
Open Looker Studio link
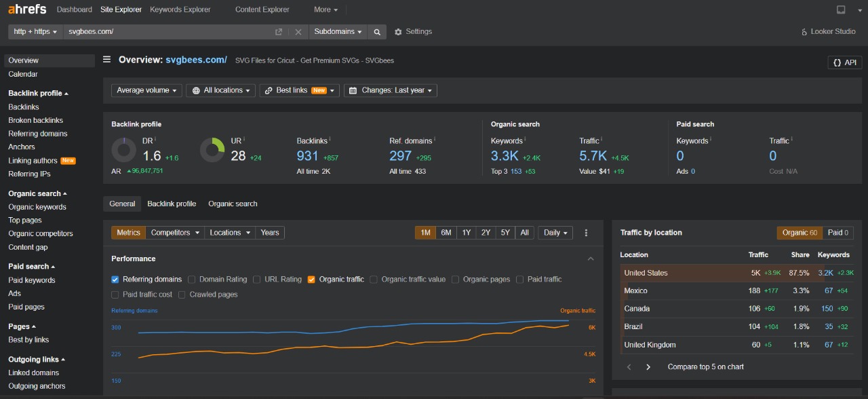coord(828,32)
